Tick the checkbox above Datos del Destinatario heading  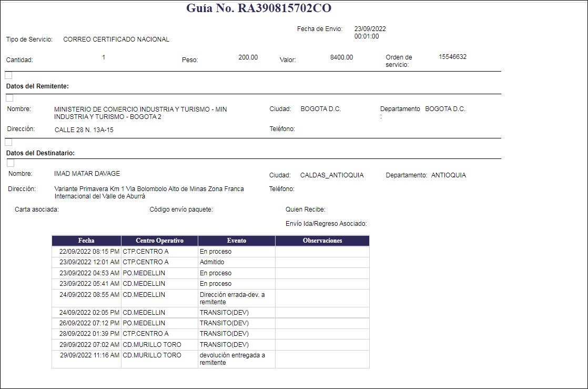click(8, 142)
